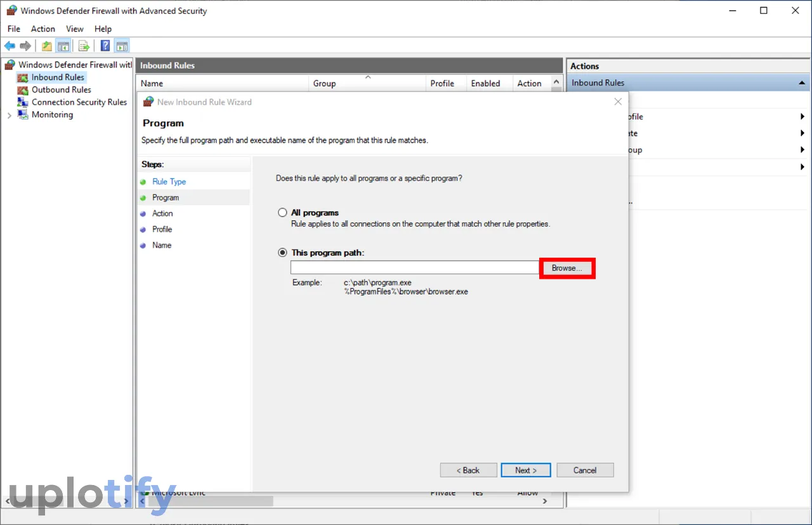Open the Filter by State submenu arrow
Image resolution: width=812 pixels, height=525 pixels.
pos(802,133)
